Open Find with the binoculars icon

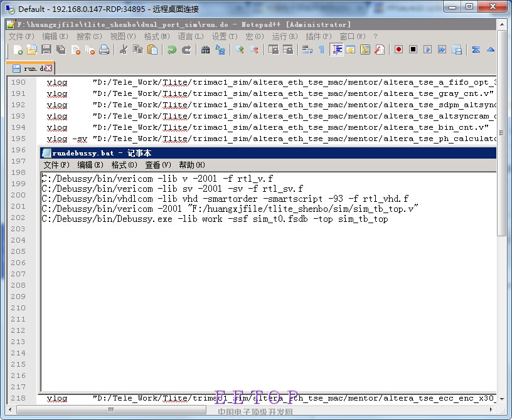(205, 50)
